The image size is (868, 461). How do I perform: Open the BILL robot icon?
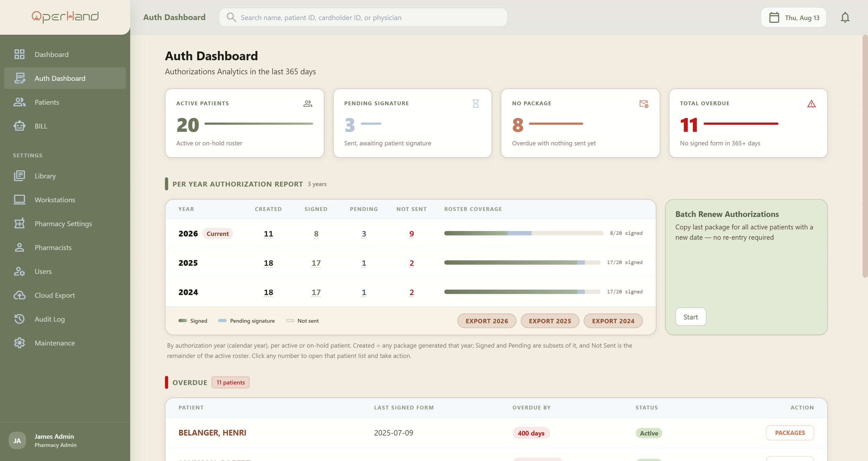point(20,126)
